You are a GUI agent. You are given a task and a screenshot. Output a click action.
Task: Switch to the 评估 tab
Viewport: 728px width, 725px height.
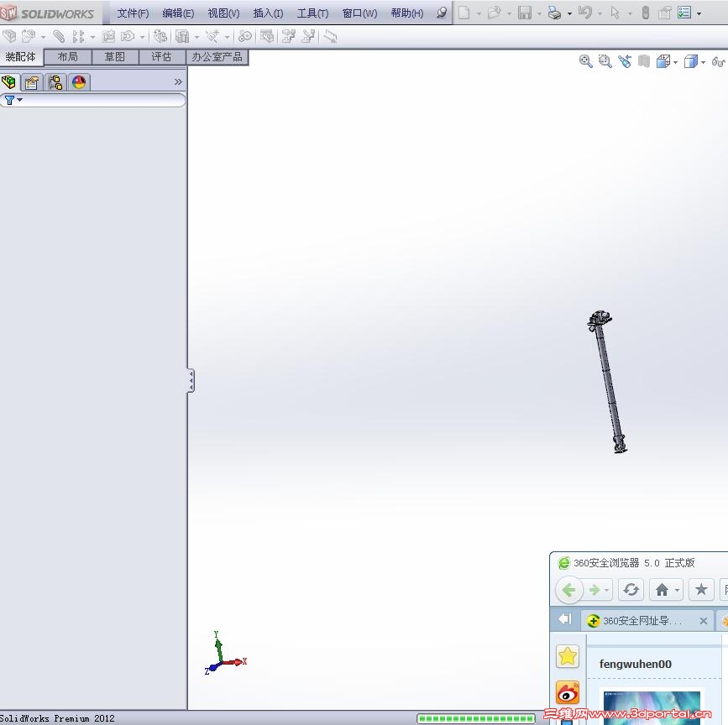pos(161,57)
